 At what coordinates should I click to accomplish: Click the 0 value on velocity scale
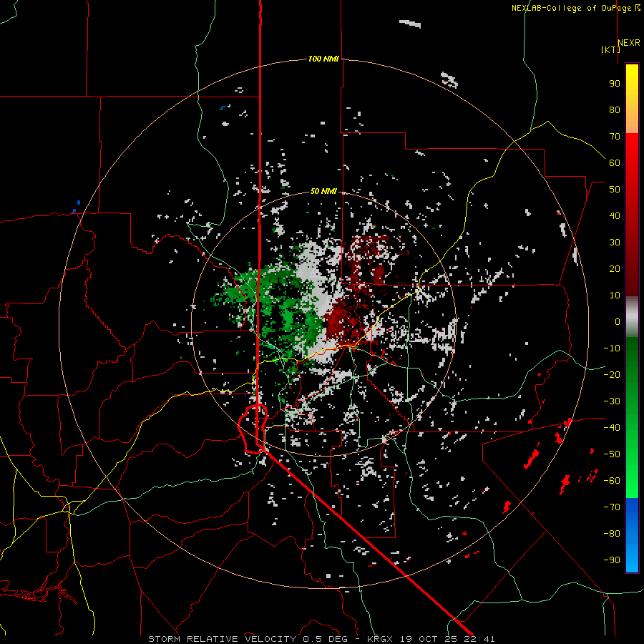[x=618, y=321]
